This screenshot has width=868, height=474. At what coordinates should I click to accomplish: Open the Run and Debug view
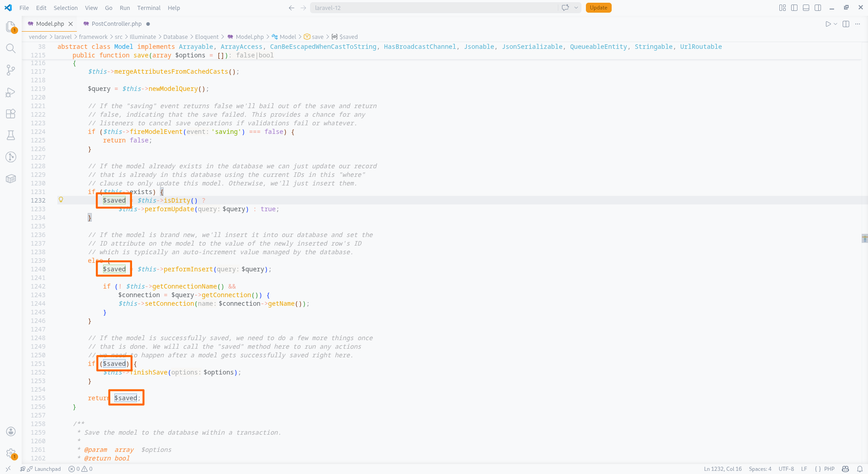11,92
